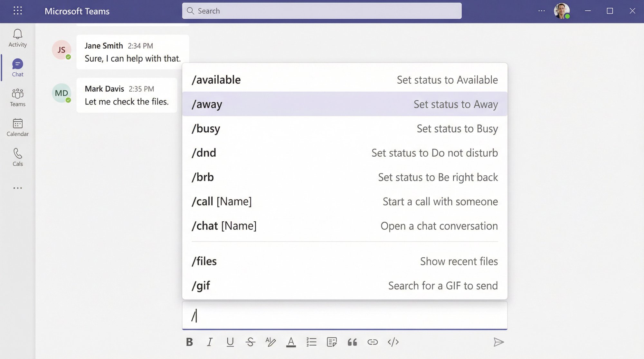Toggle italic formatting
Image resolution: width=644 pixels, height=359 pixels.
tap(210, 342)
